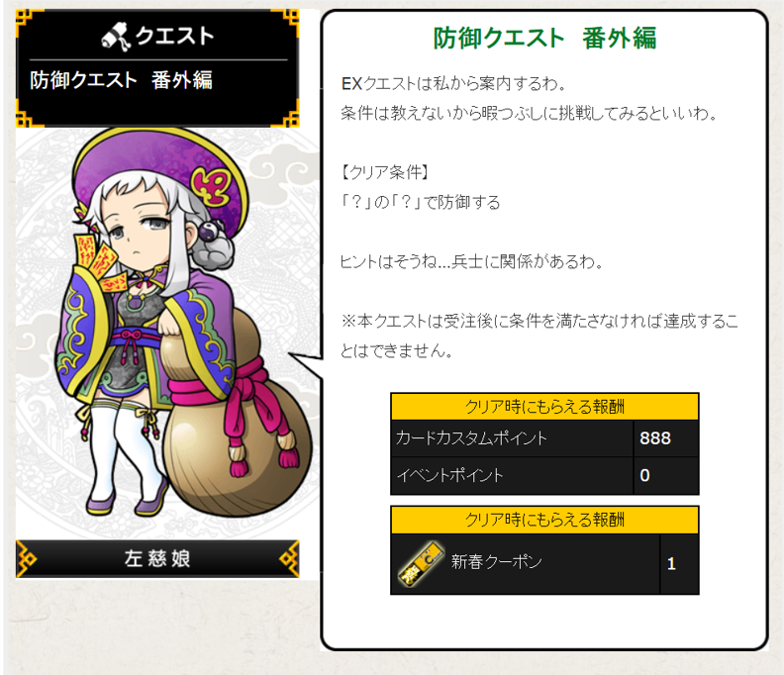Click the クエスト header title
The width and height of the screenshot is (784, 675).
click(174, 37)
